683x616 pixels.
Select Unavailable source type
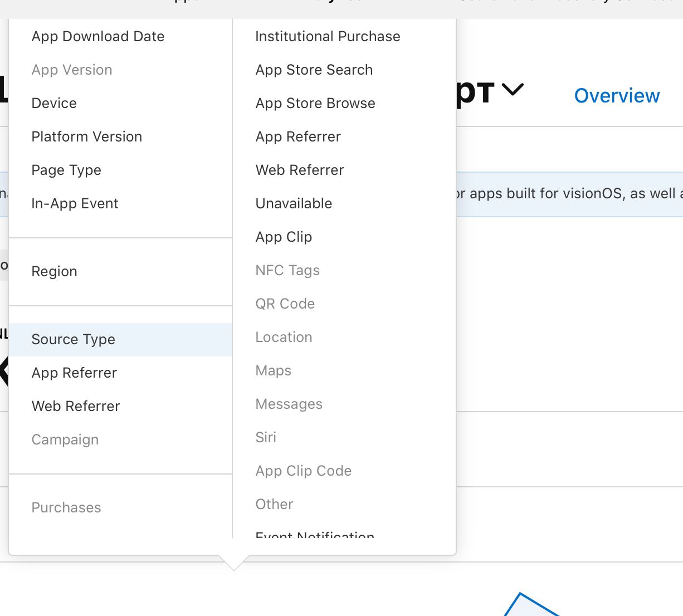coord(294,204)
